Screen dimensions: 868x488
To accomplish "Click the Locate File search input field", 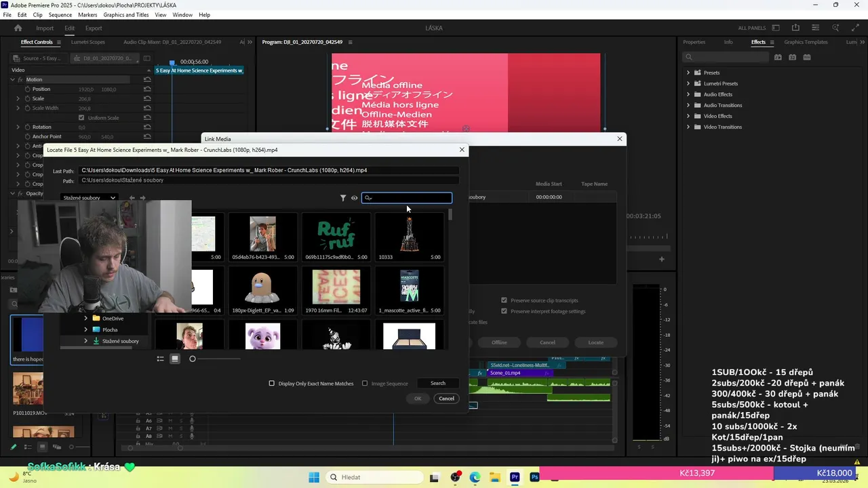I will [x=407, y=198].
